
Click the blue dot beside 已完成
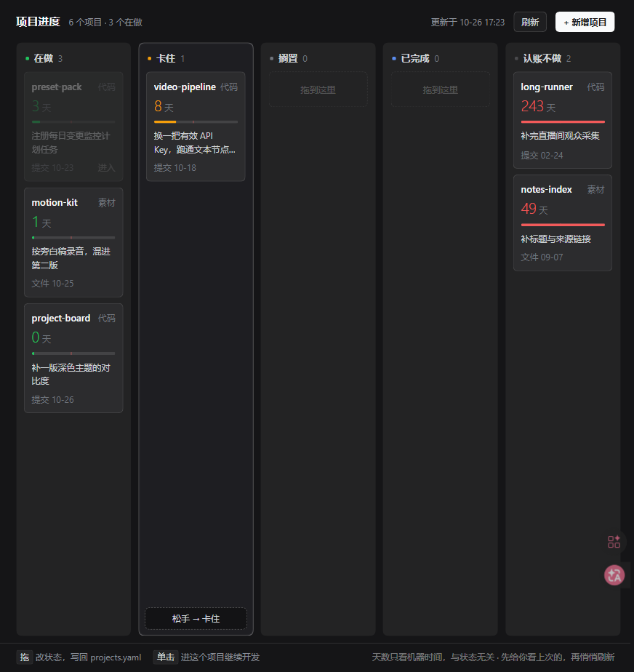click(394, 58)
